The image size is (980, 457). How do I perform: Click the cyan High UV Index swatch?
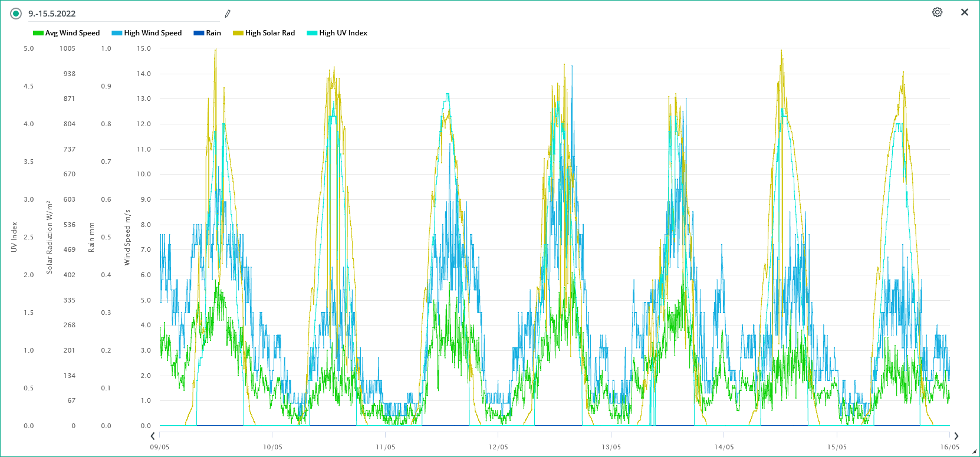point(312,33)
